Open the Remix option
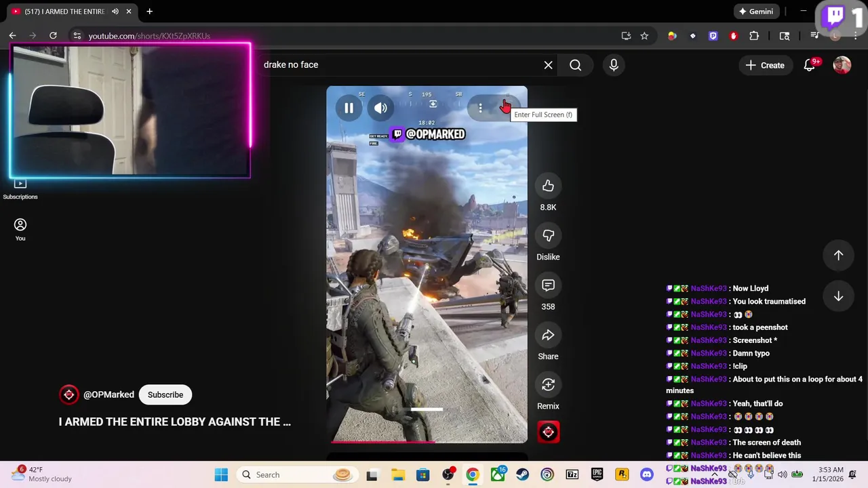Screen dimensions: 868x488 coord(548,384)
